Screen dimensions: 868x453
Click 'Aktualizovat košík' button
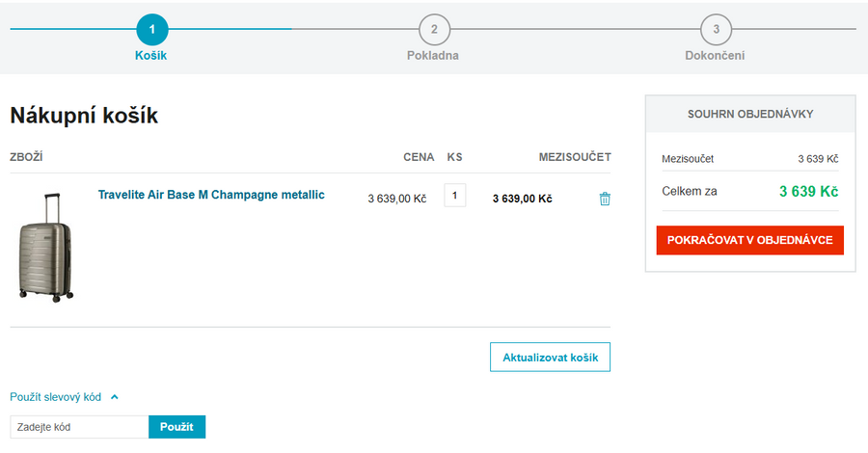(x=550, y=357)
